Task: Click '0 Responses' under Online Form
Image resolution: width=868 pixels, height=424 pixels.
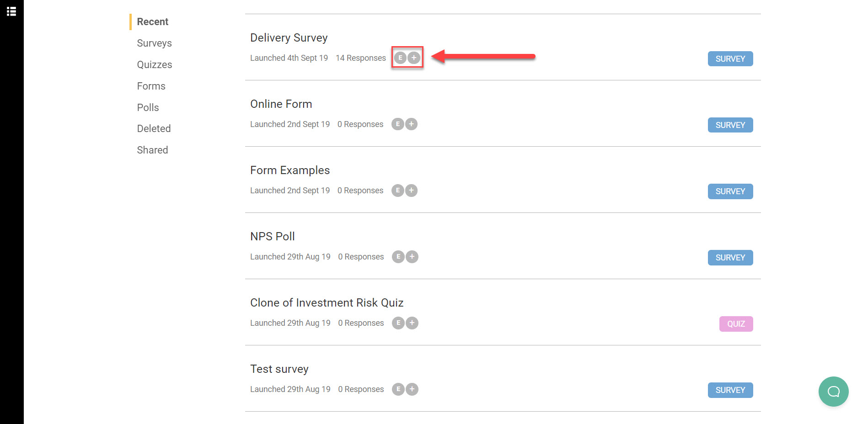Action: pos(360,124)
